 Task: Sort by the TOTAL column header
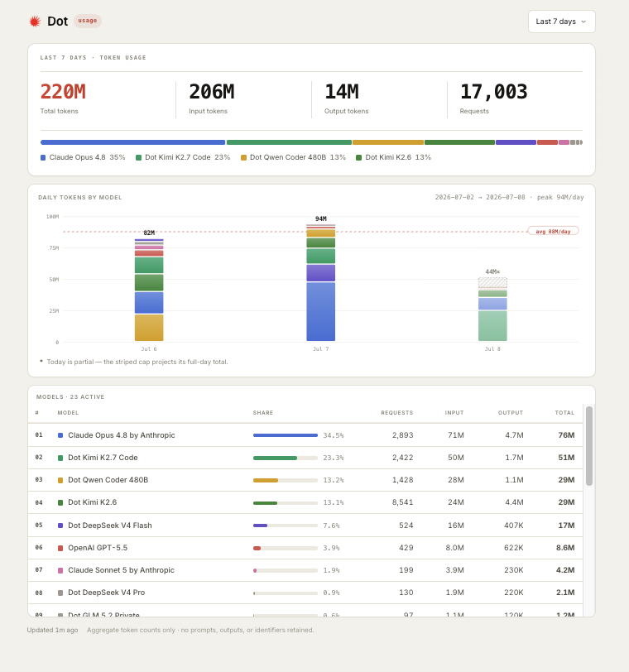coord(564,413)
